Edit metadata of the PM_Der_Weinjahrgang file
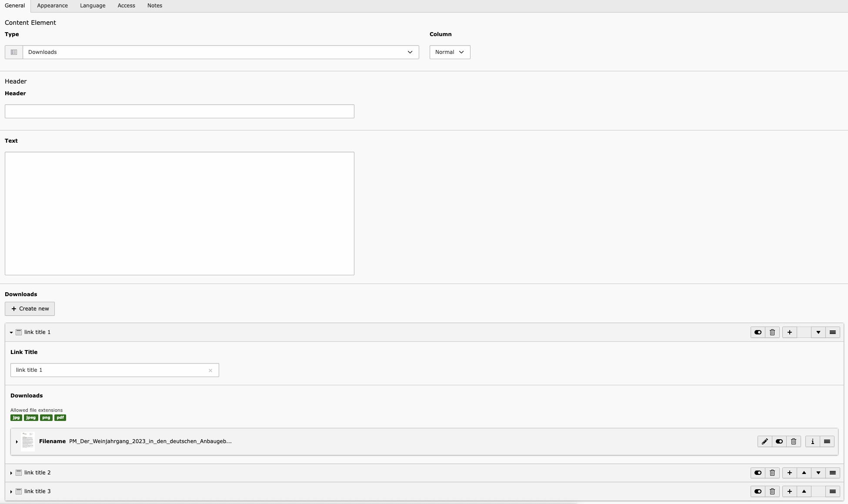Screen dimensions: 848x504 [765, 441]
